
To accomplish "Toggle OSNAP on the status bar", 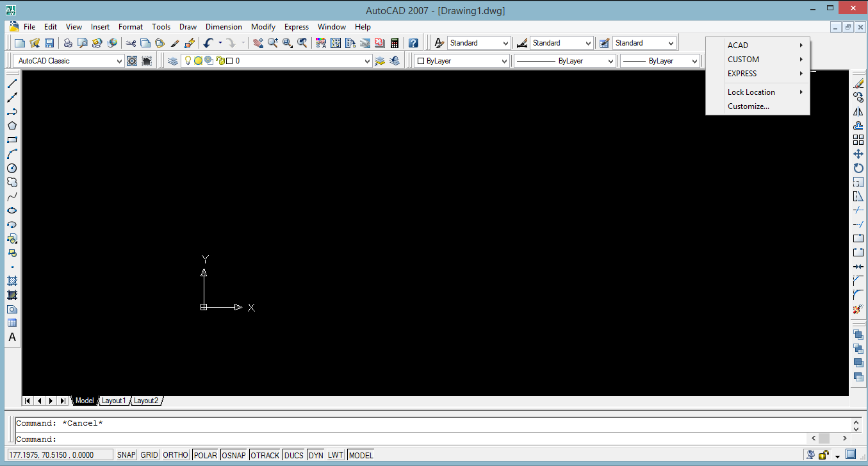I will [x=233, y=455].
